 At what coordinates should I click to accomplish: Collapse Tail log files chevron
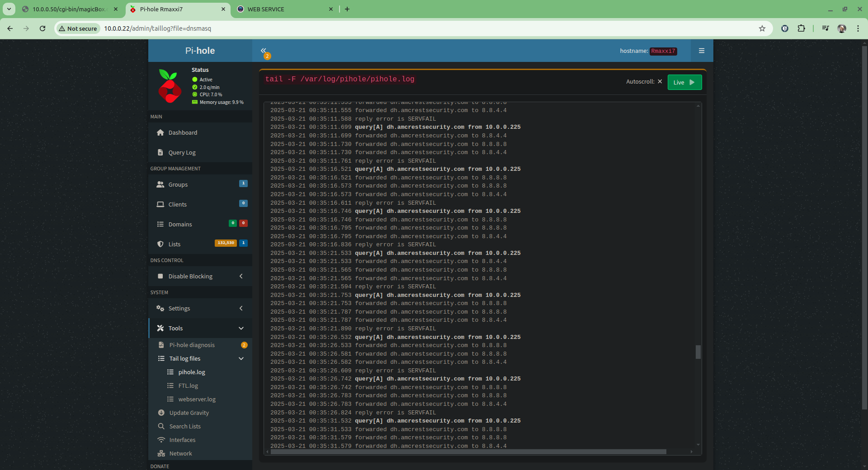[x=241, y=358]
